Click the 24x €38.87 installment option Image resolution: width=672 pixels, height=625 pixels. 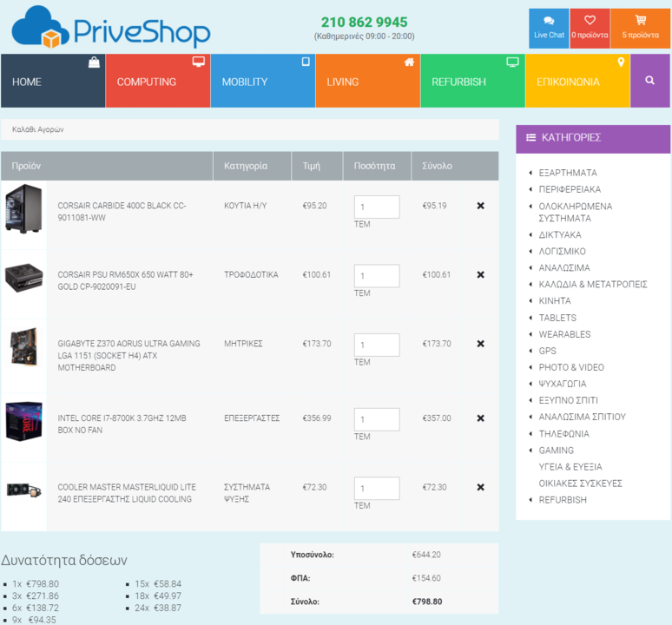point(158,608)
